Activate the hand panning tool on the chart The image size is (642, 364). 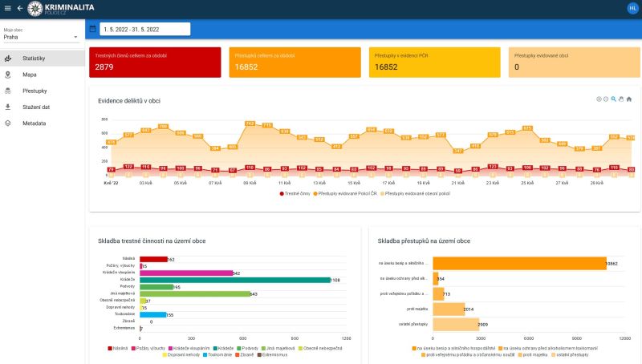pos(621,99)
